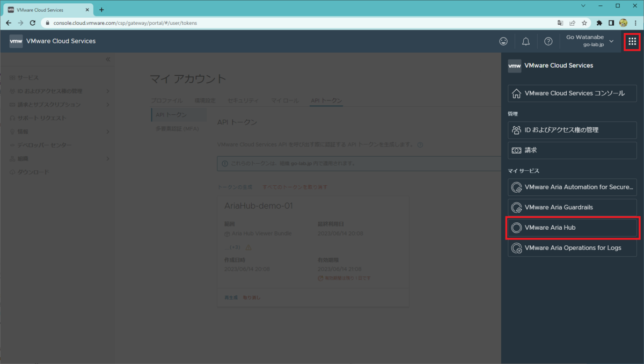The height and width of the screenshot is (364, 644).
Task: Select ダウンロード in left navigation
Action: tap(33, 172)
